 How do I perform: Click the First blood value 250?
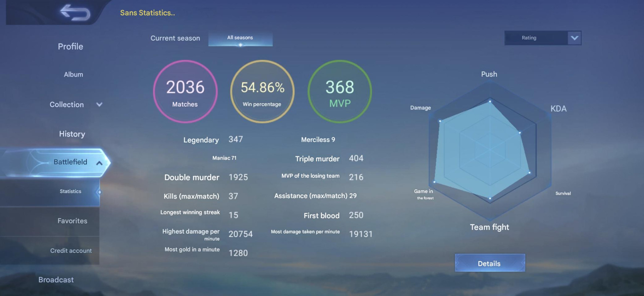point(356,215)
